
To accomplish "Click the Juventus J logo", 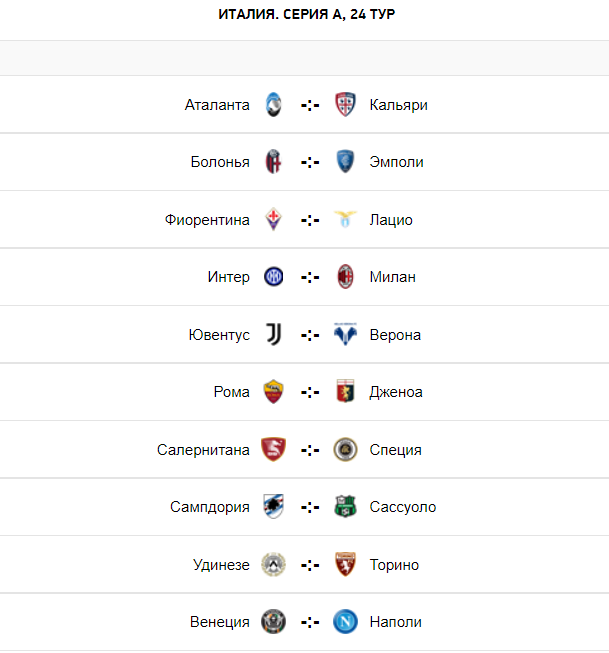I will pyautogui.click(x=273, y=335).
